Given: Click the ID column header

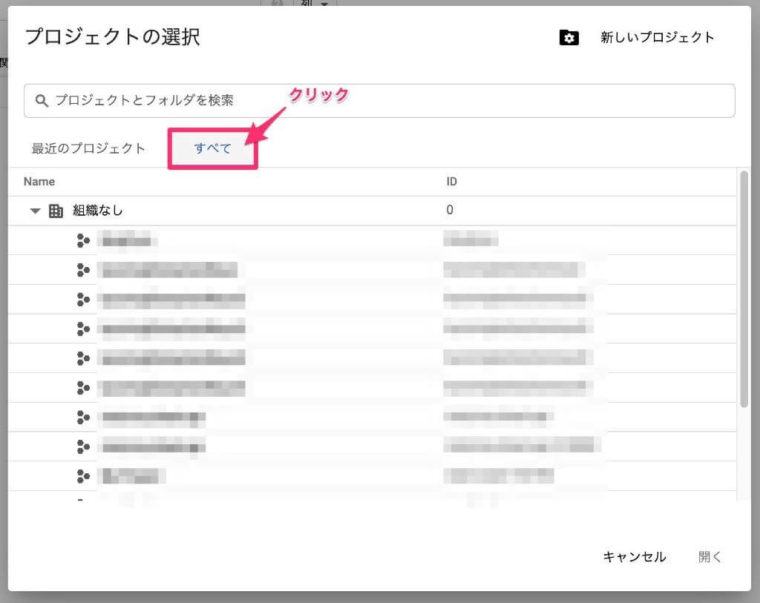Looking at the screenshot, I should 452,182.
